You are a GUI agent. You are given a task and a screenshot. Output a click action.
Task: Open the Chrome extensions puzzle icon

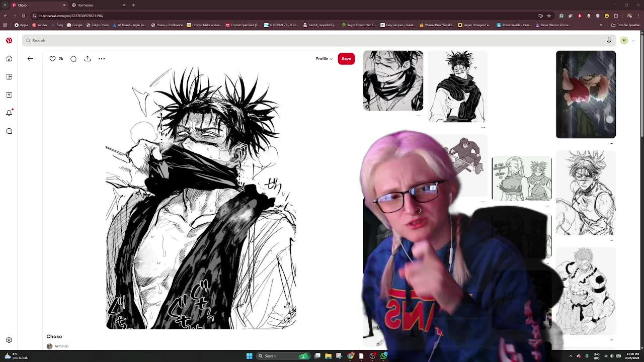tap(616, 16)
